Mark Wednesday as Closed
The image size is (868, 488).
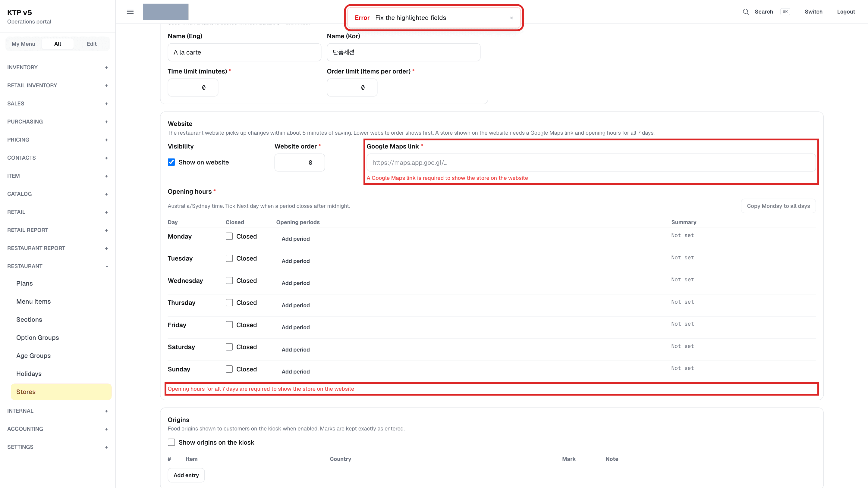(229, 280)
